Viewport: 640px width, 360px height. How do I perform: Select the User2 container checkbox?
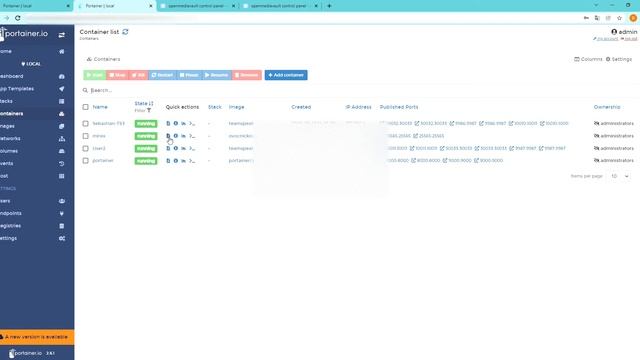point(85,149)
